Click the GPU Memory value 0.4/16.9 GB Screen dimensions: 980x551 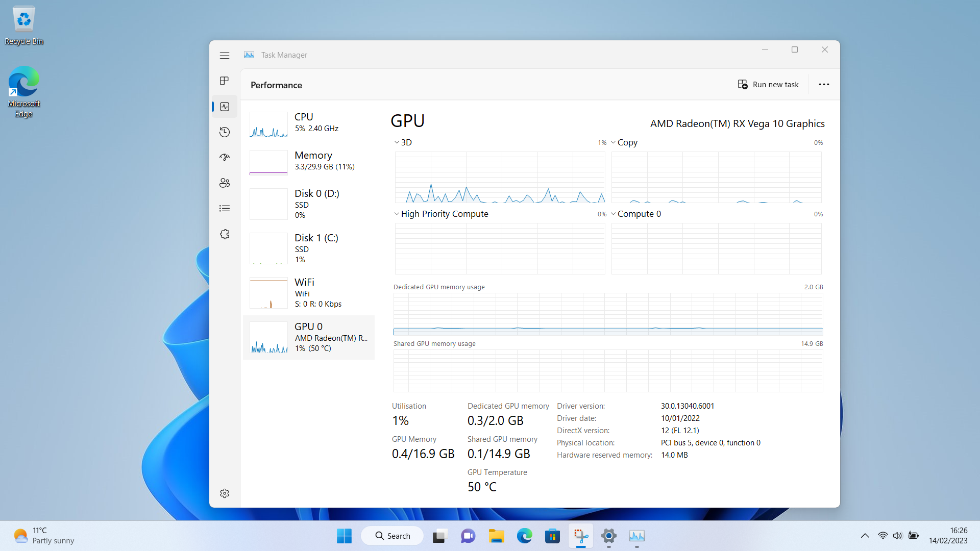(423, 454)
